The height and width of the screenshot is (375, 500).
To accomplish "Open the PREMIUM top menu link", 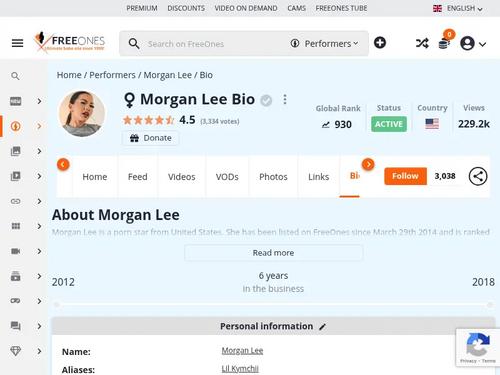I will (x=142, y=8).
